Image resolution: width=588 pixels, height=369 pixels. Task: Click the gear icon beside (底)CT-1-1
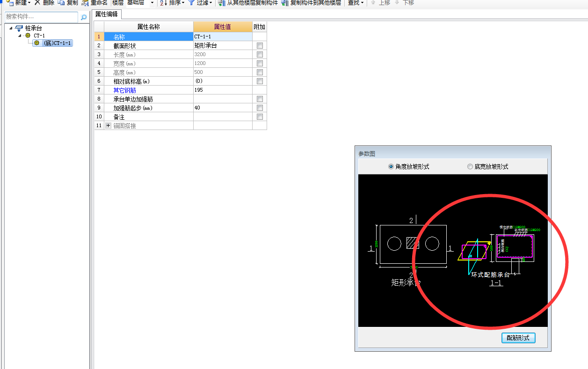(x=37, y=43)
